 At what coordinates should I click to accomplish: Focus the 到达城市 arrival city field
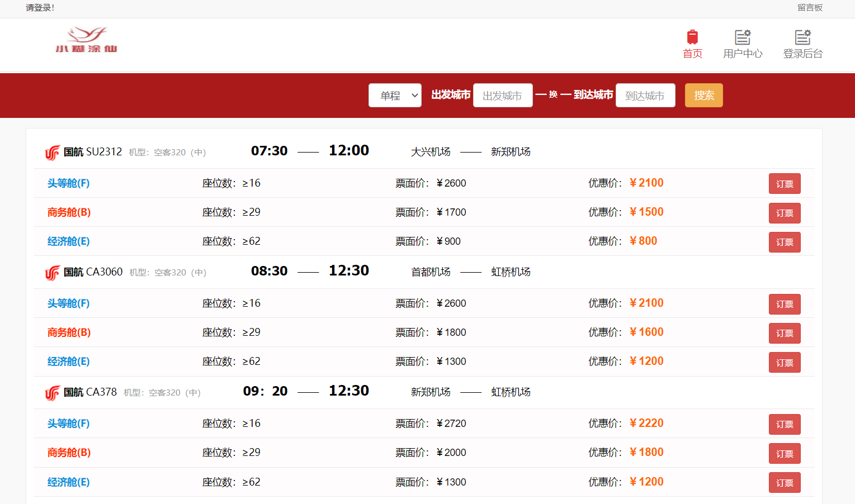(x=645, y=96)
